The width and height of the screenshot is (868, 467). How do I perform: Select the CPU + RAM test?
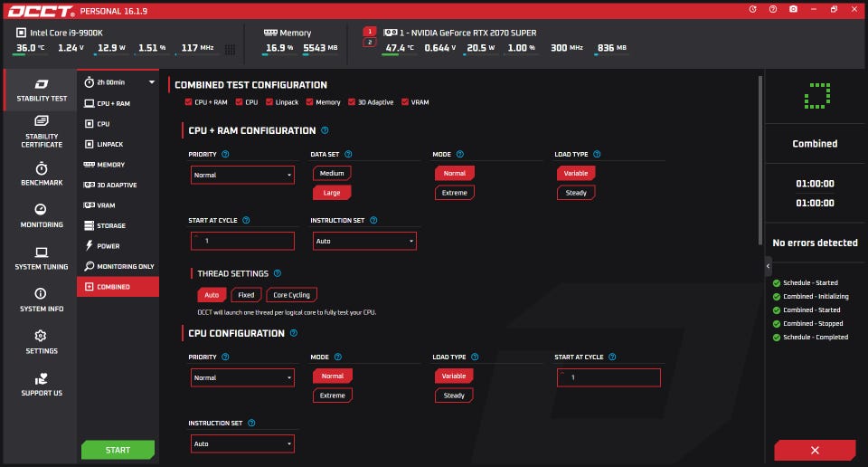pyautogui.click(x=118, y=103)
